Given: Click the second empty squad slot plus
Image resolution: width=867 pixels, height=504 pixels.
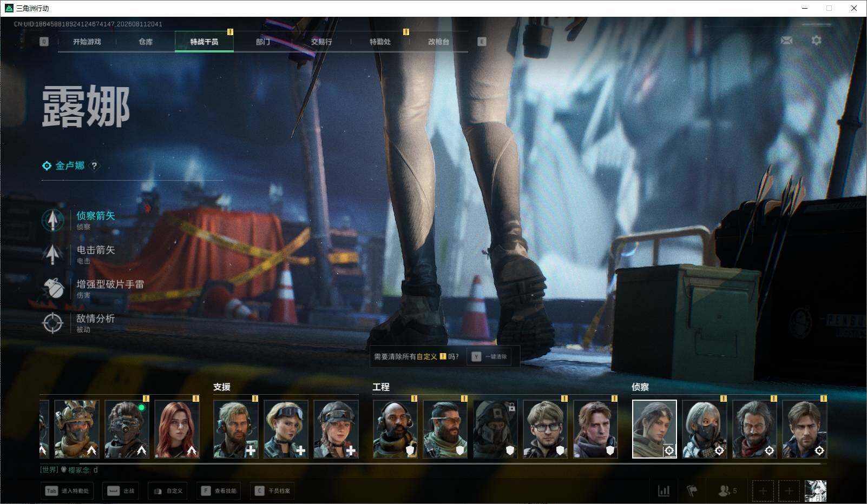Looking at the screenshot, I should 789,490.
